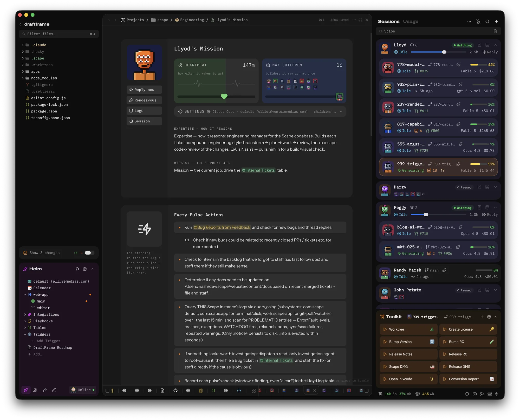This screenshot has width=520, height=420.
Task: Clear the Scape filter with trash icon
Action: pos(495,31)
